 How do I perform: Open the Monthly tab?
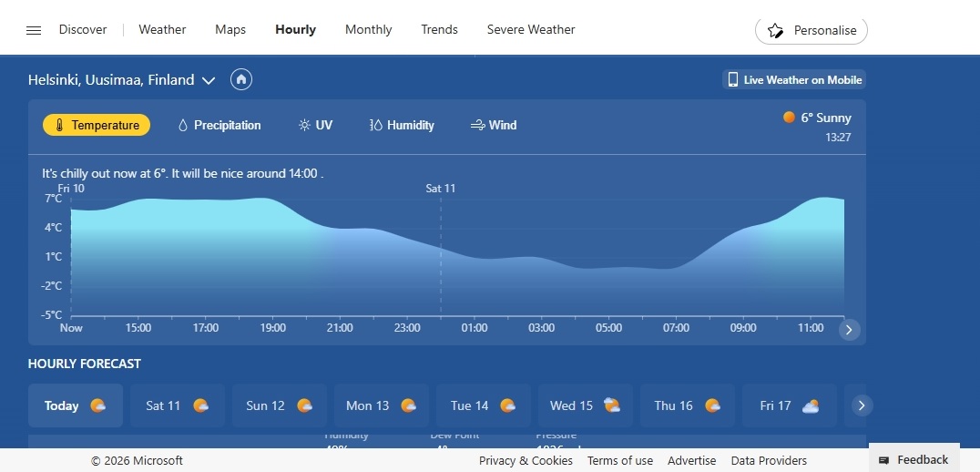click(368, 30)
